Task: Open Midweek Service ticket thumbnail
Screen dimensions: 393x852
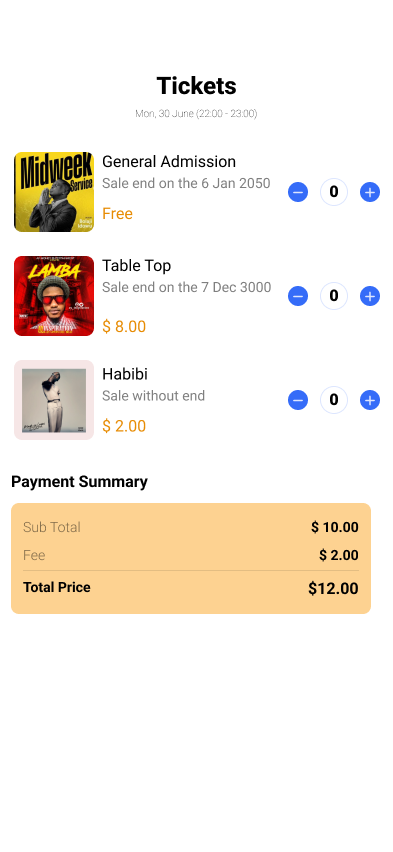Action: coord(54,192)
